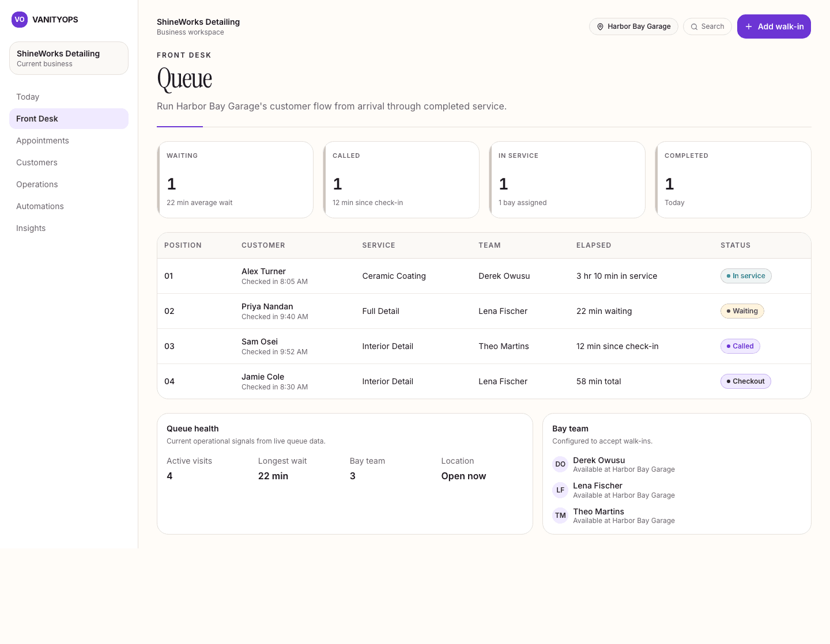830x644 pixels.
Task: Click the Called status badge for Sam Osei
Action: point(741,346)
